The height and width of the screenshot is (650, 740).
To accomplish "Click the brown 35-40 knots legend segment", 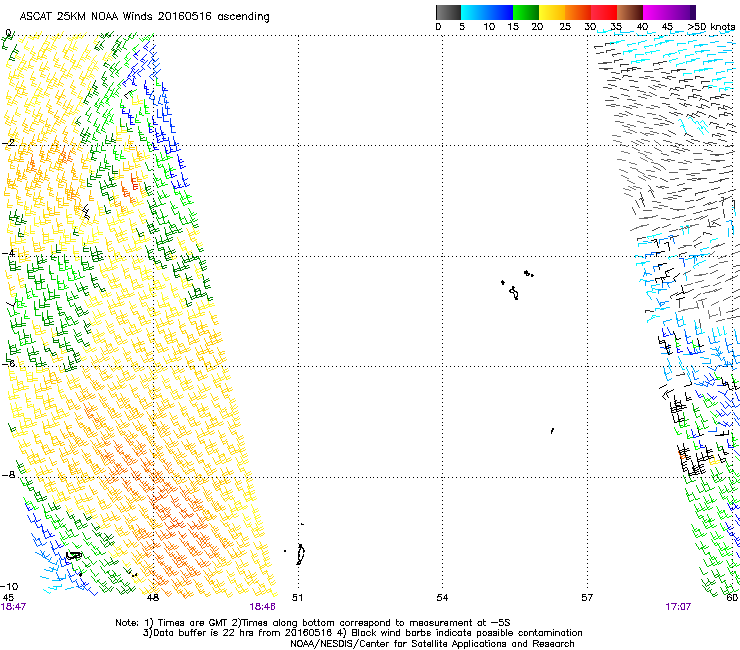I will (x=630, y=12).
